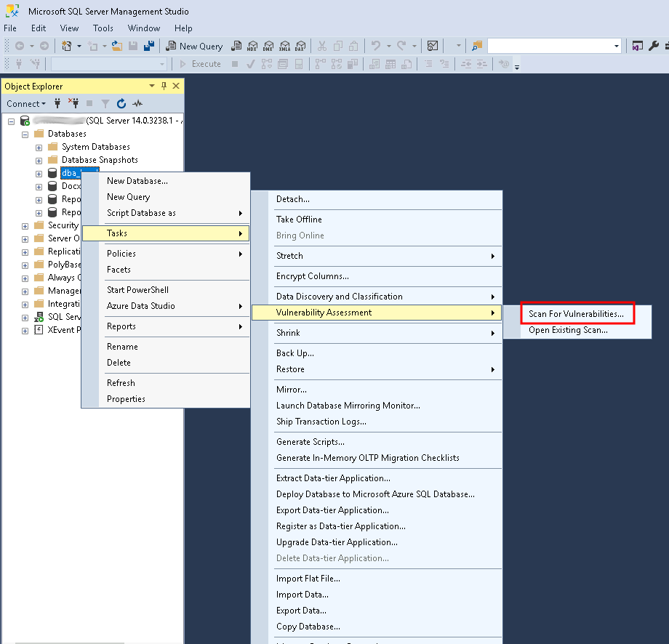Image resolution: width=669 pixels, height=644 pixels.
Task: Choose Scan For Vulnerabilities from the submenu
Action: coord(577,314)
